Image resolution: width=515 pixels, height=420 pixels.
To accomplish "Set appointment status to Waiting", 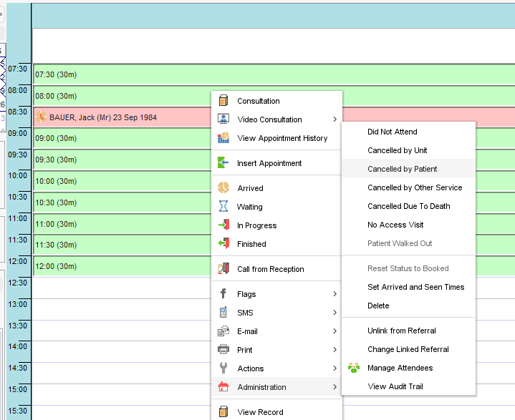I will 277,207.
